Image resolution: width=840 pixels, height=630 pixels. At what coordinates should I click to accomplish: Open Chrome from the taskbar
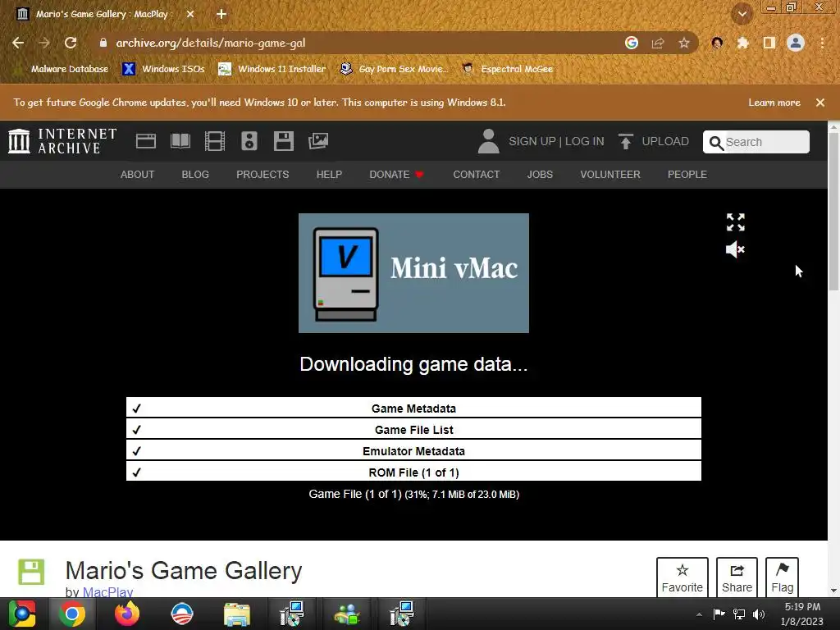coord(72,614)
